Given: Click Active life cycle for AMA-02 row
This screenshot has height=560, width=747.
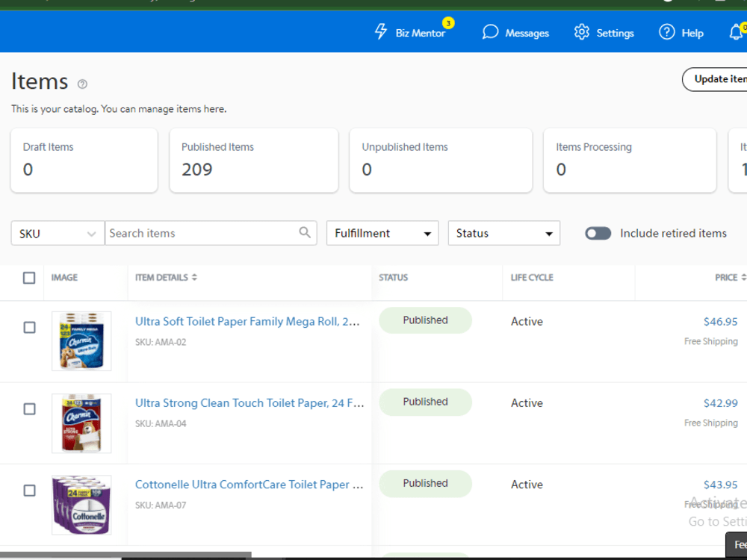Looking at the screenshot, I should tap(527, 321).
